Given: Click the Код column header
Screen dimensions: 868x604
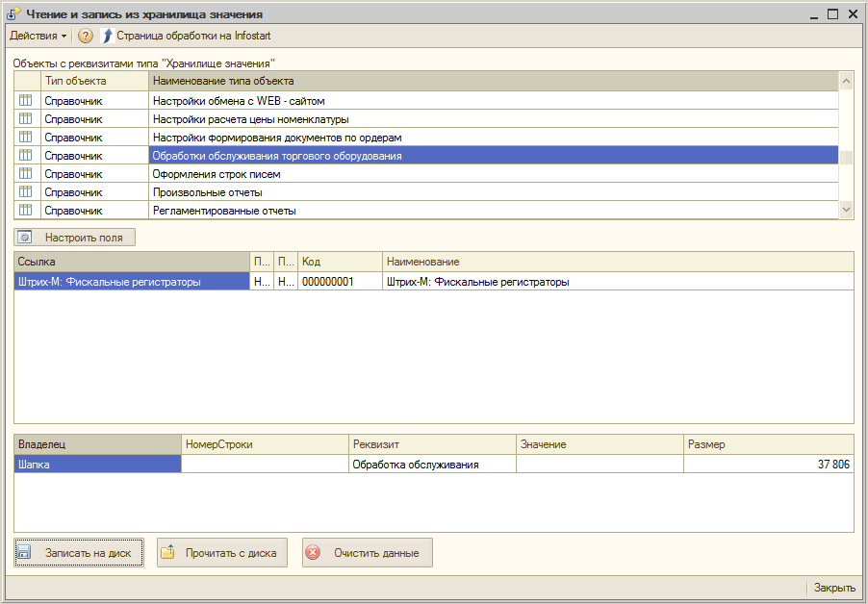Looking at the screenshot, I should pos(340,262).
